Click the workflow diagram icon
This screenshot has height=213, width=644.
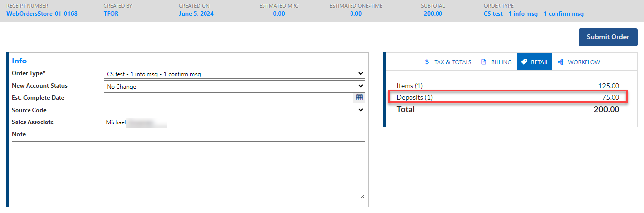[x=561, y=62]
